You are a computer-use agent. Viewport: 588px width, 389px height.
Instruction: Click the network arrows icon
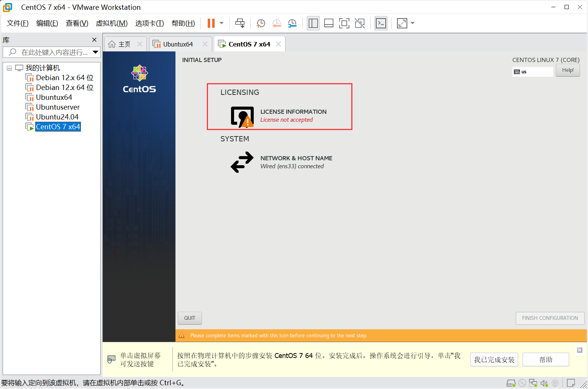(x=242, y=162)
